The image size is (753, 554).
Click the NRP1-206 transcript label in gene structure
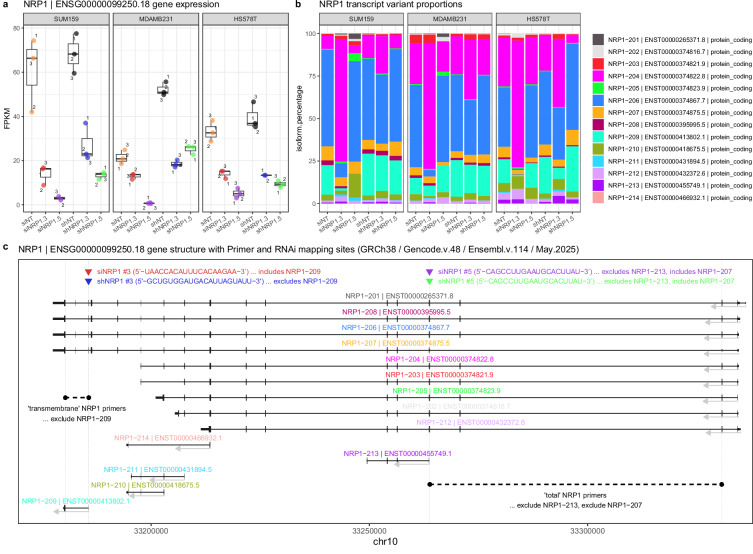pos(396,328)
